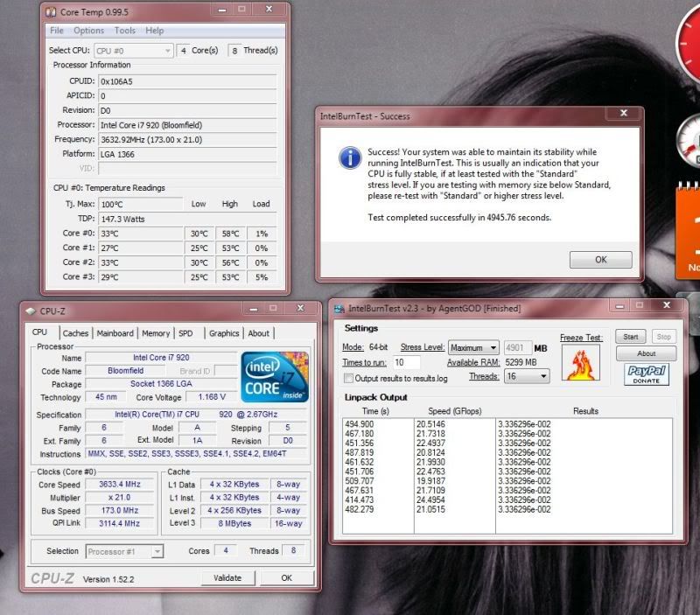Open the File menu in Core Temp
Viewport: 700px width, 615px height.
click(57, 31)
